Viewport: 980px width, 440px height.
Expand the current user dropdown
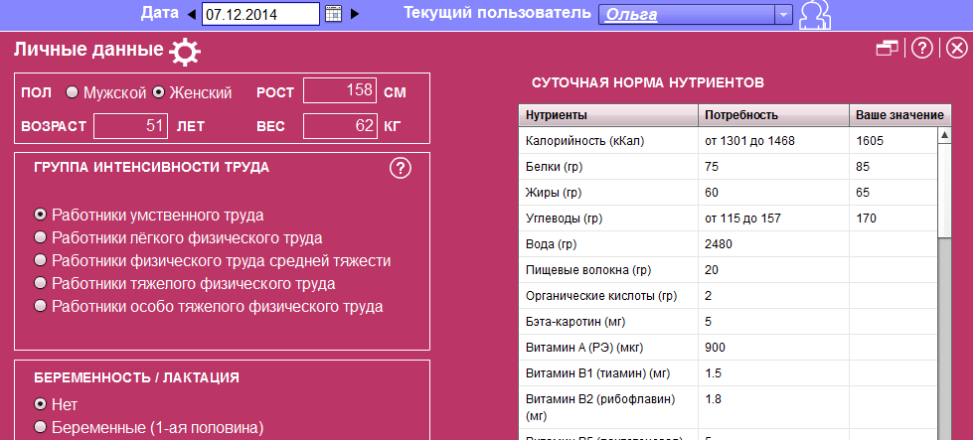tap(783, 14)
